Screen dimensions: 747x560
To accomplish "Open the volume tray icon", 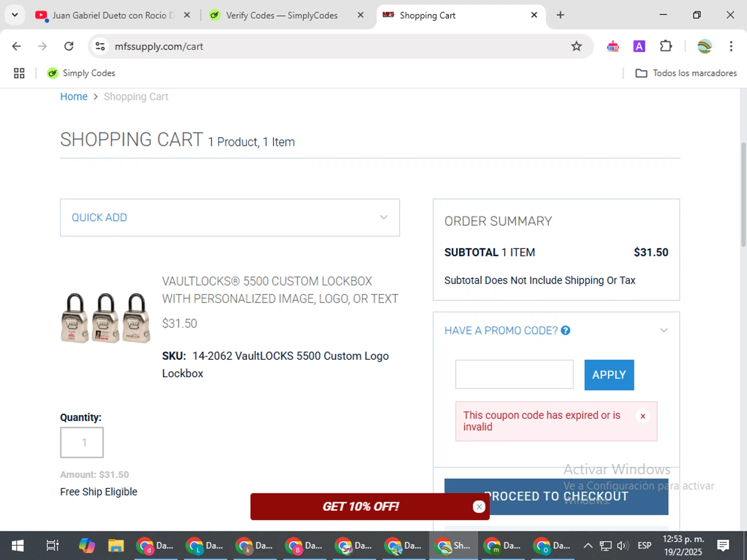I will [622, 546].
